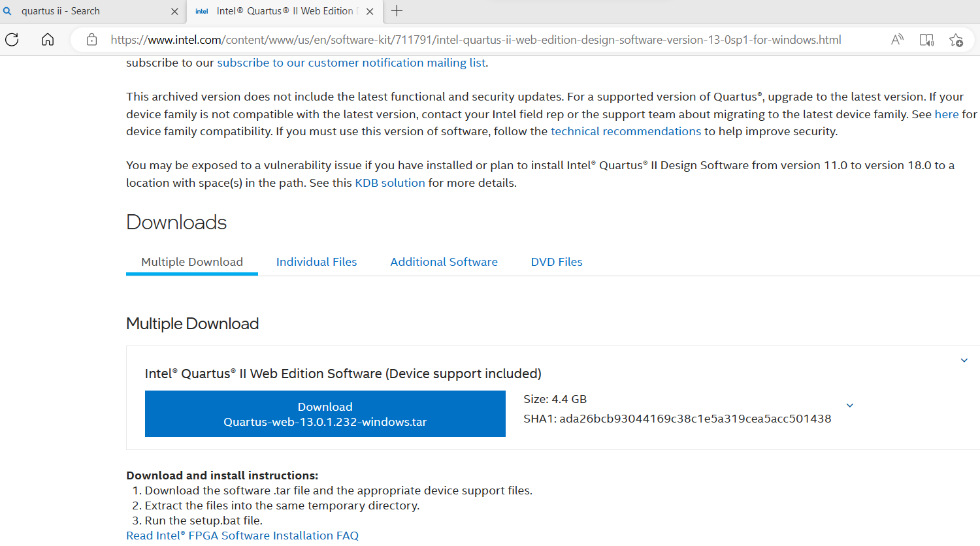980x546 pixels.
Task: Expand the chevron beside SHA1 details
Action: tap(850, 406)
